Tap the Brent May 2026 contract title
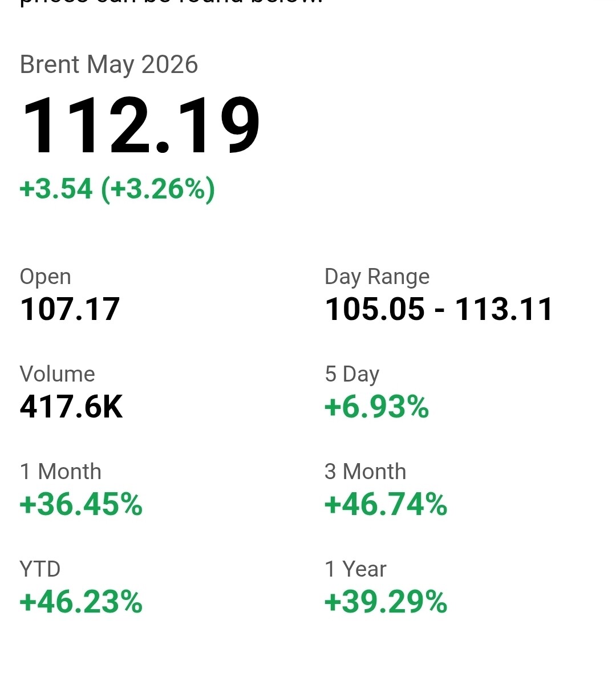The height and width of the screenshot is (673, 616). 108,64
